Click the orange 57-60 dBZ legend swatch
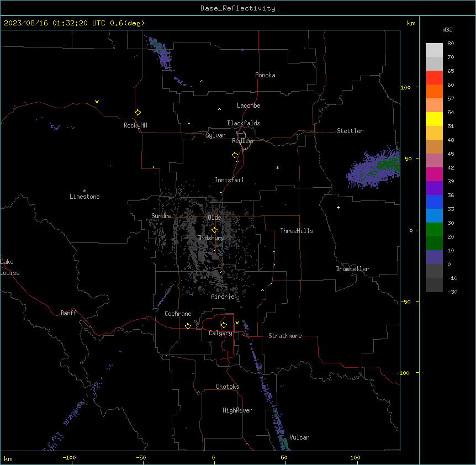The image size is (476, 465). [434, 91]
